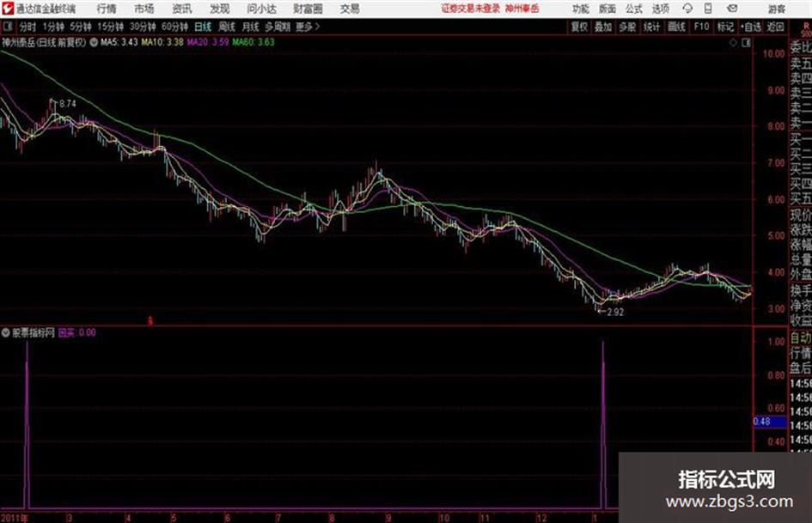Toggle the left sidebar panel icon
Viewport: 812px width, 523px height.
[x=8, y=27]
